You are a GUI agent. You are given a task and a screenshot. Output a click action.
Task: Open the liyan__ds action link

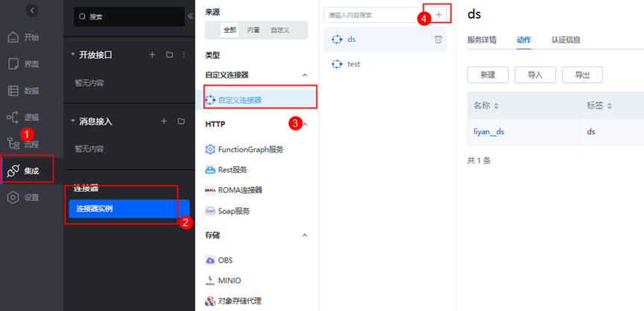pos(489,131)
